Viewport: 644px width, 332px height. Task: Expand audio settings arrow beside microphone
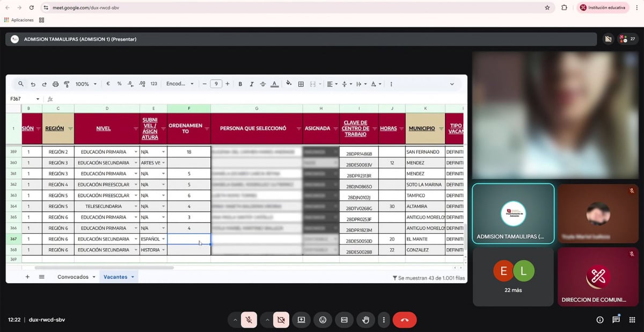[x=235, y=320]
